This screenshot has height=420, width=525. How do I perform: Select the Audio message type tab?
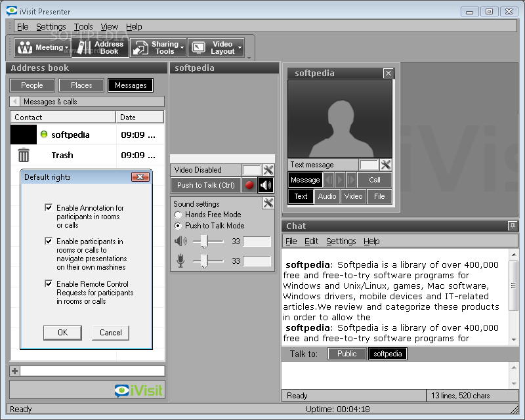click(327, 196)
